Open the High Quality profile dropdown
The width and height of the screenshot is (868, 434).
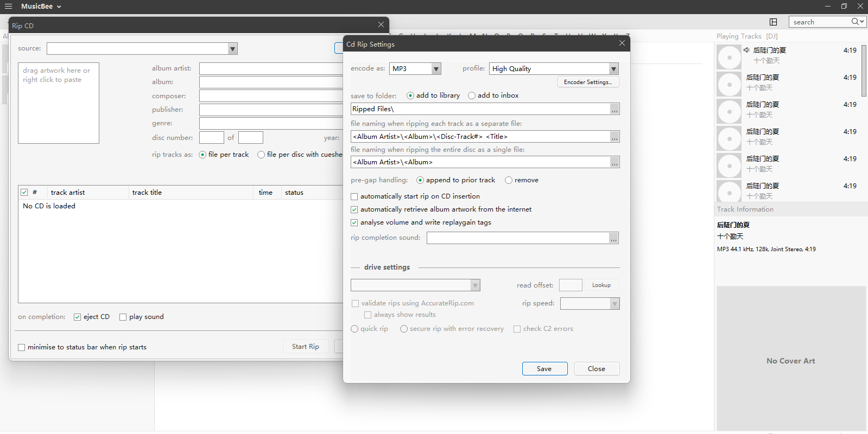coord(613,69)
